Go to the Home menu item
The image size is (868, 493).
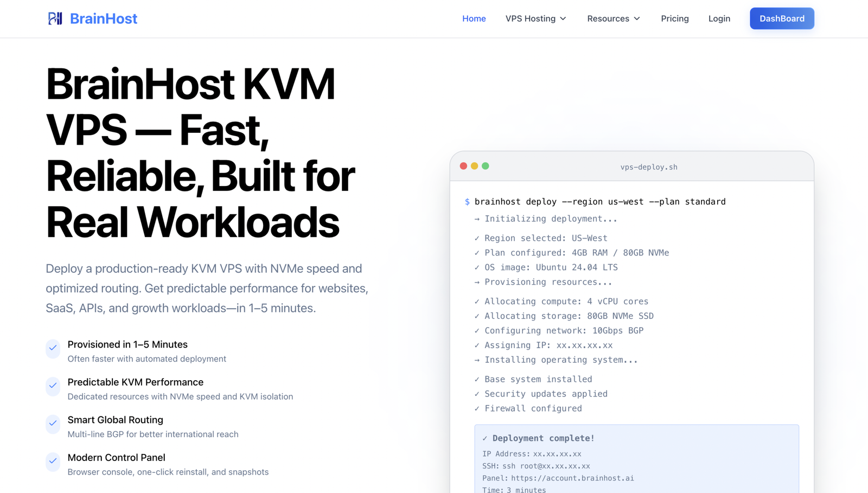[474, 18]
